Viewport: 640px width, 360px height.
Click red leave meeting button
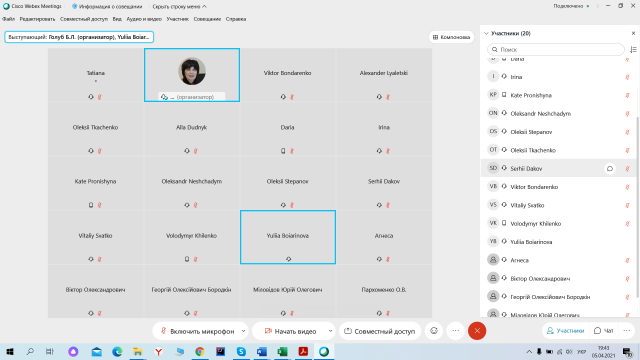(477, 331)
